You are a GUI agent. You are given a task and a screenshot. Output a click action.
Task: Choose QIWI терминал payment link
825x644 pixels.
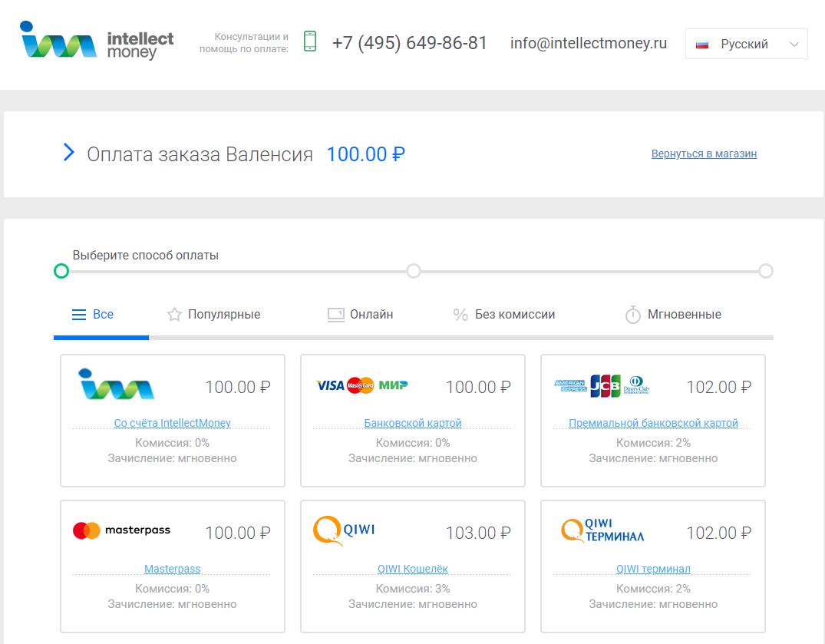pos(653,569)
